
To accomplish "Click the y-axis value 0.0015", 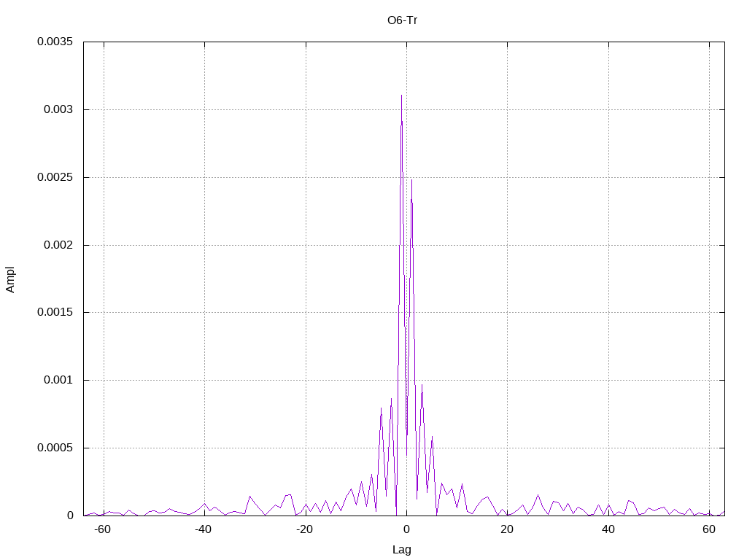I will (55, 312).
